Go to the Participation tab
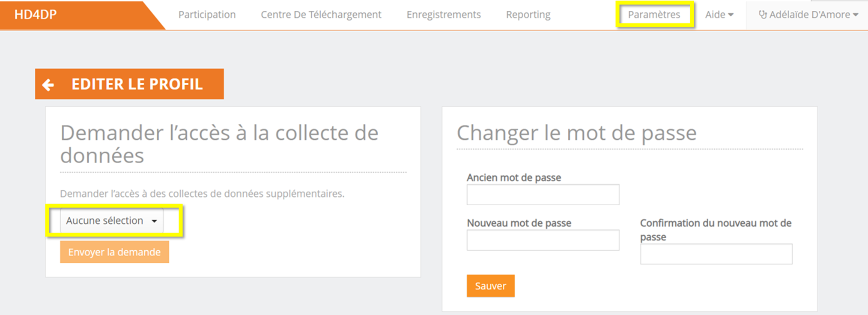Viewport: 868px width, 315px height. click(207, 15)
